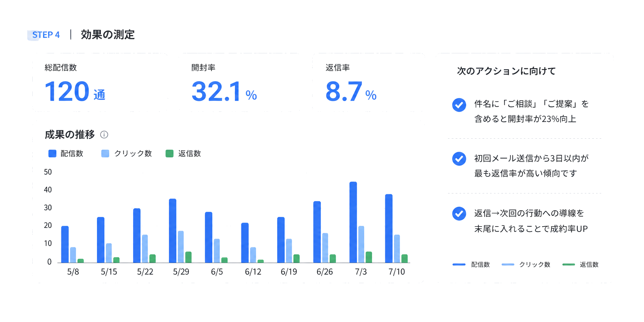The image size is (644, 322).
Task: Click the 6/5 x-axis date label
Action: tap(217, 272)
